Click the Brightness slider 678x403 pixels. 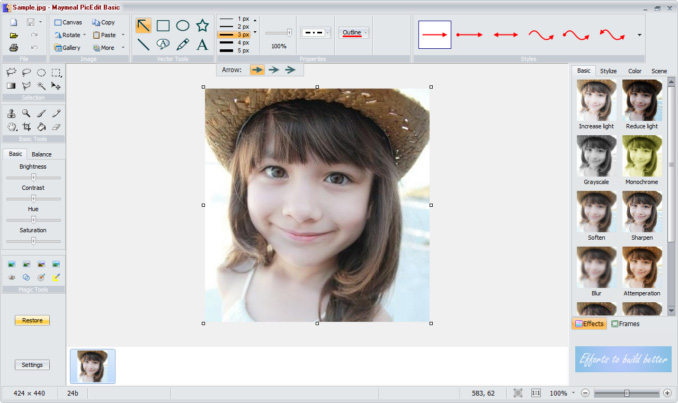33,177
